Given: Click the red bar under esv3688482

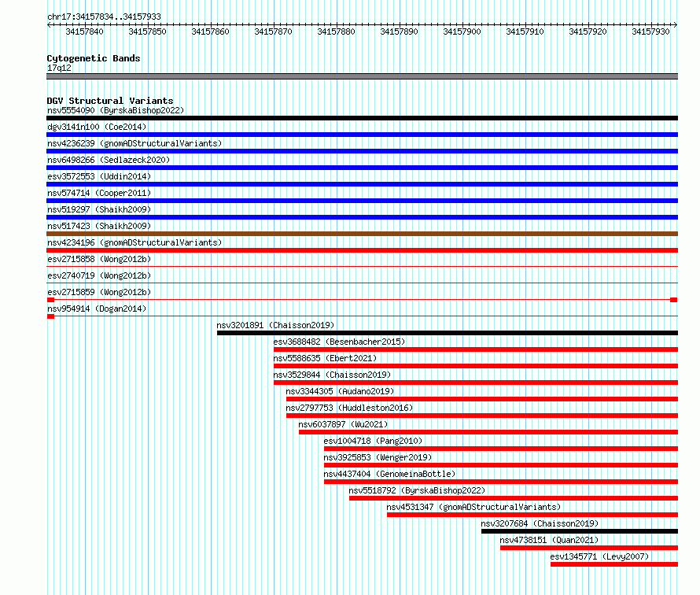Looking at the screenshot, I should pyautogui.click(x=476, y=349).
